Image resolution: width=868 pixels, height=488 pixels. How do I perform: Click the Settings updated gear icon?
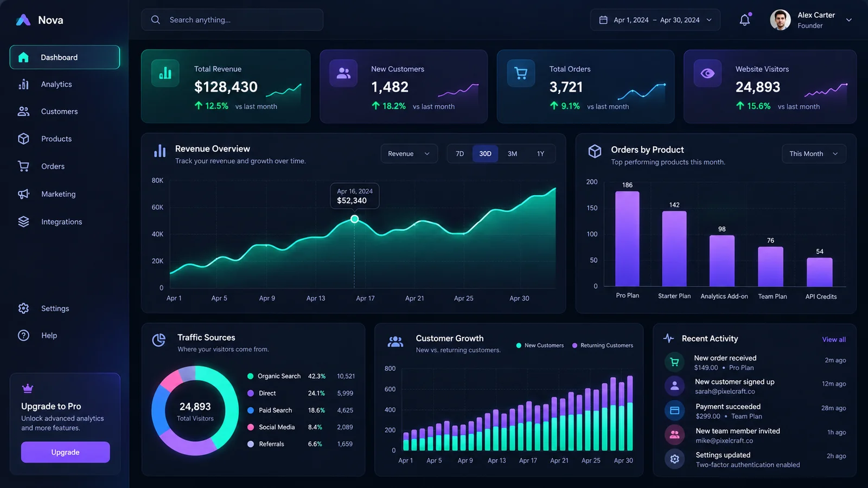(674, 459)
